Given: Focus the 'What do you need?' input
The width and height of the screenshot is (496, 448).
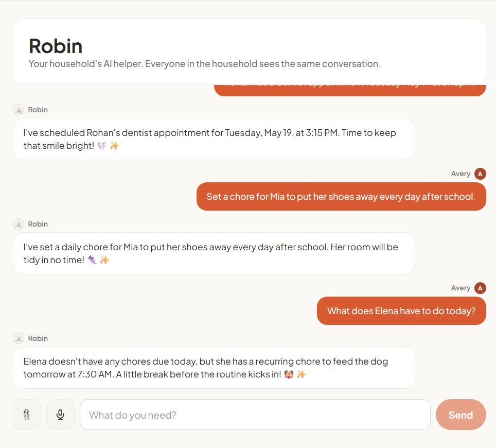Looking at the screenshot, I should click(x=255, y=415).
